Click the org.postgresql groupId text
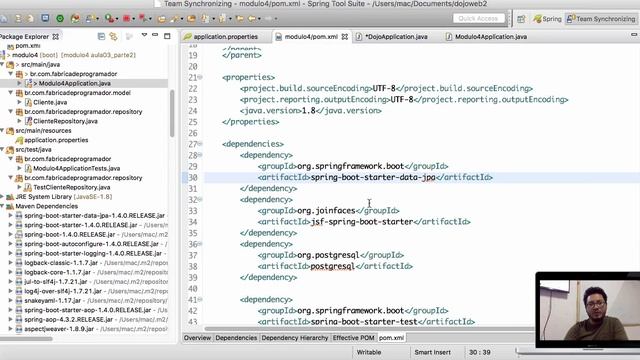 click(328, 256)
